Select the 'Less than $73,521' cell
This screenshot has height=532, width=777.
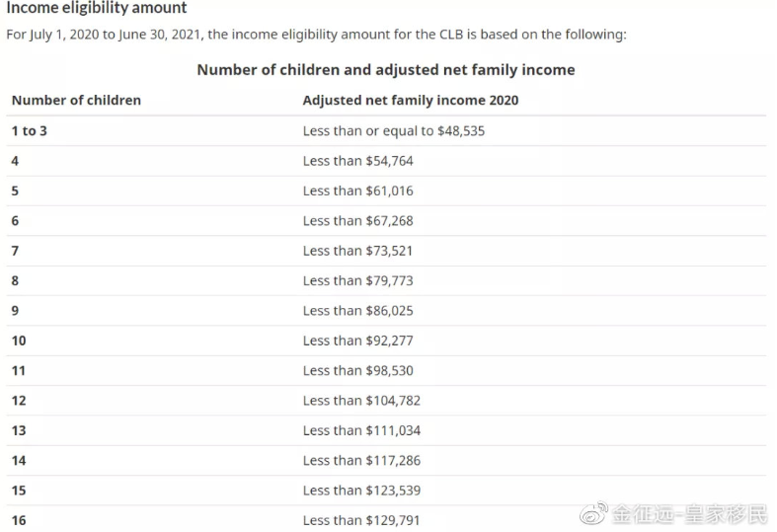[x=357, y=251]
